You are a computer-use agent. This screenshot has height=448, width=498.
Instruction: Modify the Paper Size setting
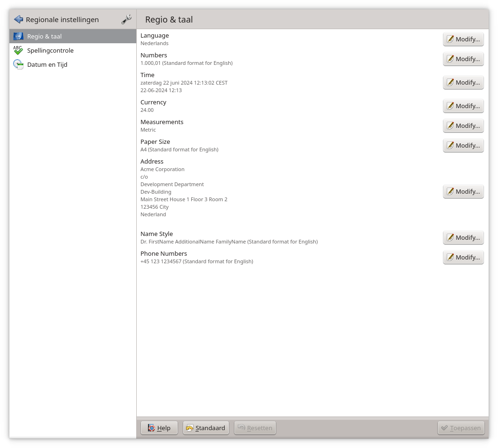point(463,145)
